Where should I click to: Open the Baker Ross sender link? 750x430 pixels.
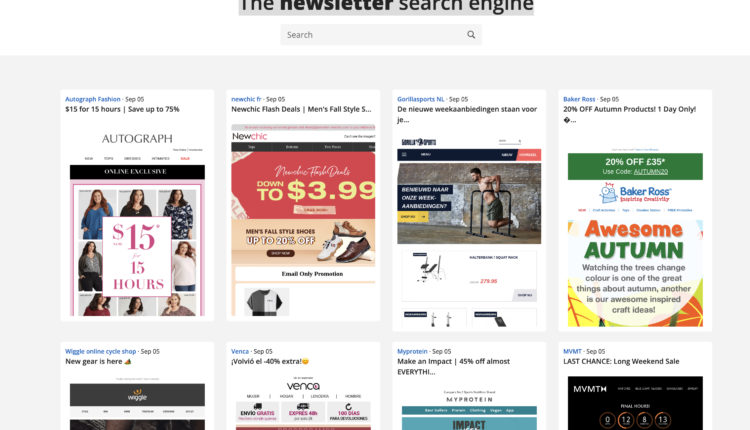click(579, 99)
